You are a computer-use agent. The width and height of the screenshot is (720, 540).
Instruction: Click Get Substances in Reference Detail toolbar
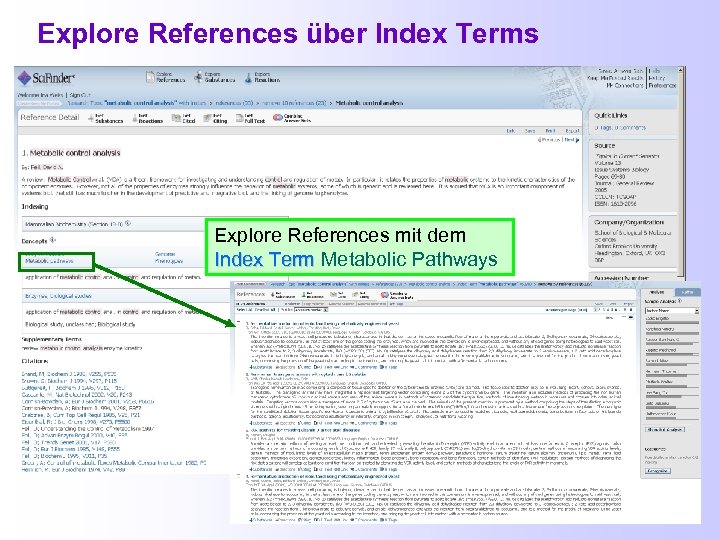tap(106, 118)
